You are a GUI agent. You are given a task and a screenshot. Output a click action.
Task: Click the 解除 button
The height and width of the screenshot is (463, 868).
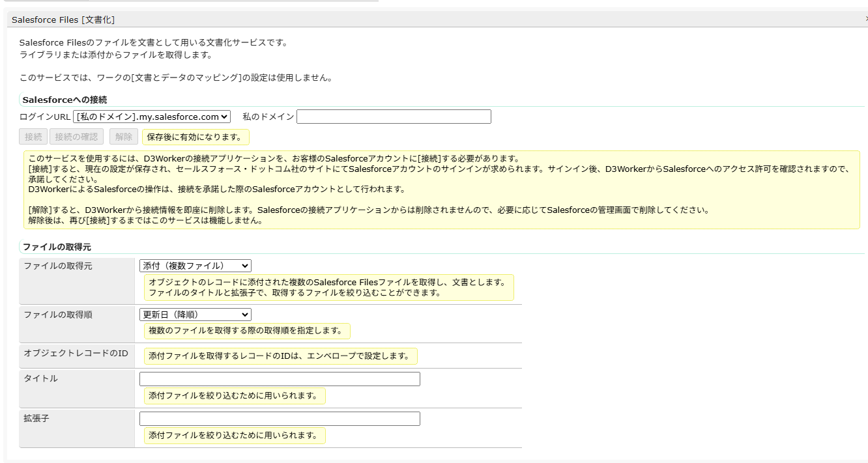coord(123,137)
